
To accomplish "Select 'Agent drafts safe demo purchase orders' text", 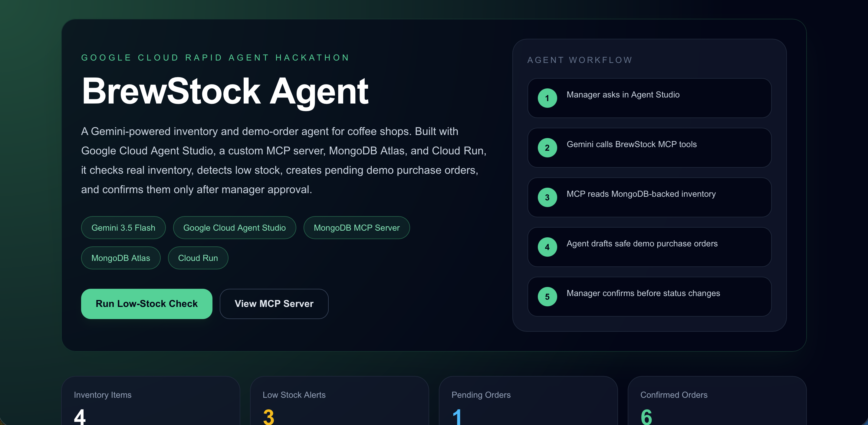I will pos(642,244).
